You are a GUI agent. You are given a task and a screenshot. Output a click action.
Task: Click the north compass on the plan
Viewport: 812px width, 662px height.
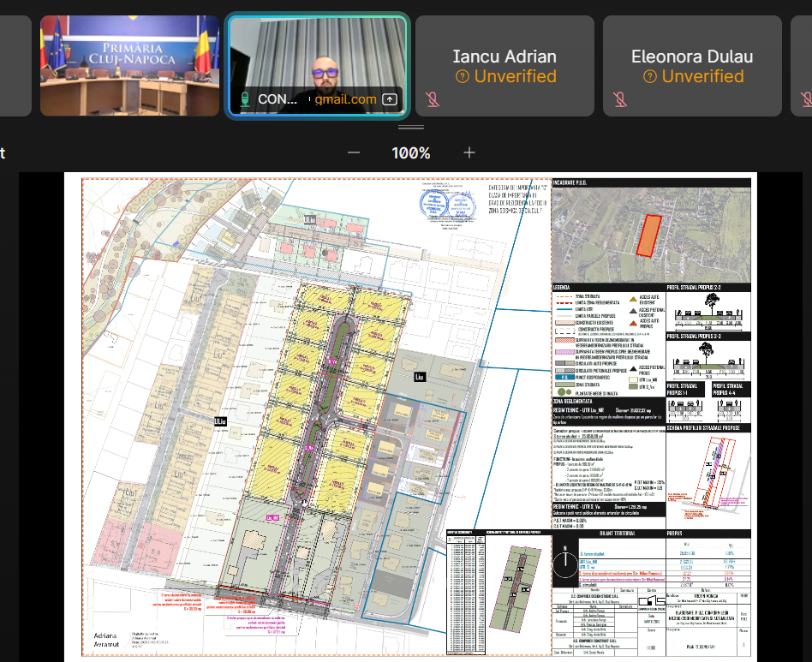[x=565, y=561]
